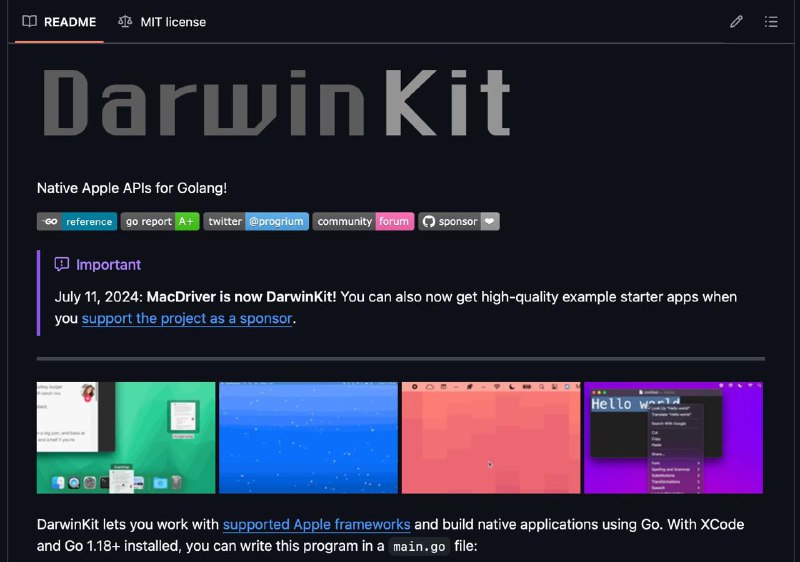Click the Go logo on reference badge
The image size is (800, 562).
coord(49,221)
